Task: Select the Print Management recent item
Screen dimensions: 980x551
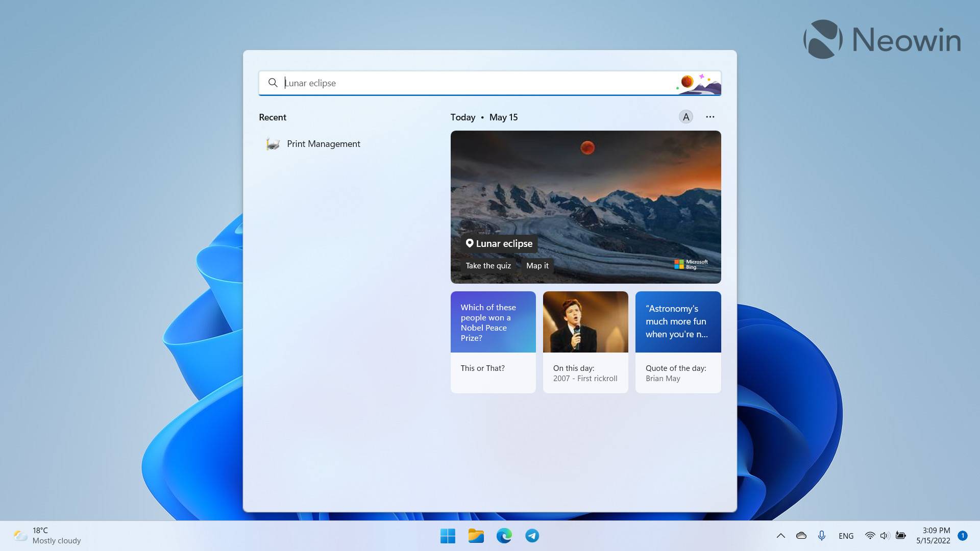Action: (x=323, y=143)
